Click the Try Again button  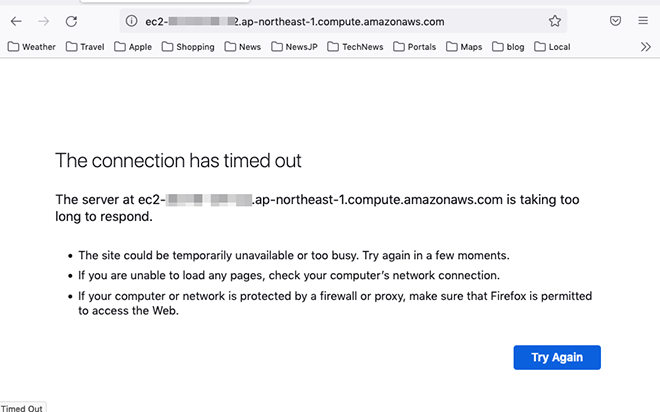pyautogui.click(x=557, y=357)
